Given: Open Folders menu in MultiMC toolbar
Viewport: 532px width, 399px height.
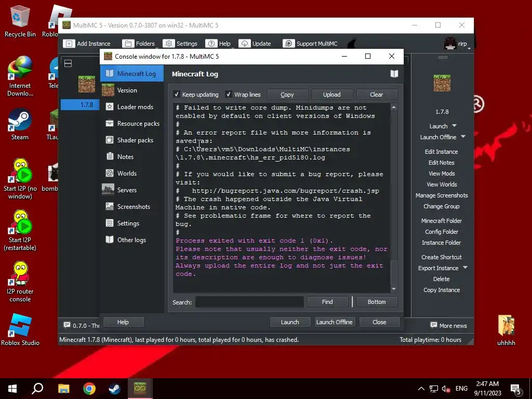Looking at the screenshot, I should [x=139, y=44].
